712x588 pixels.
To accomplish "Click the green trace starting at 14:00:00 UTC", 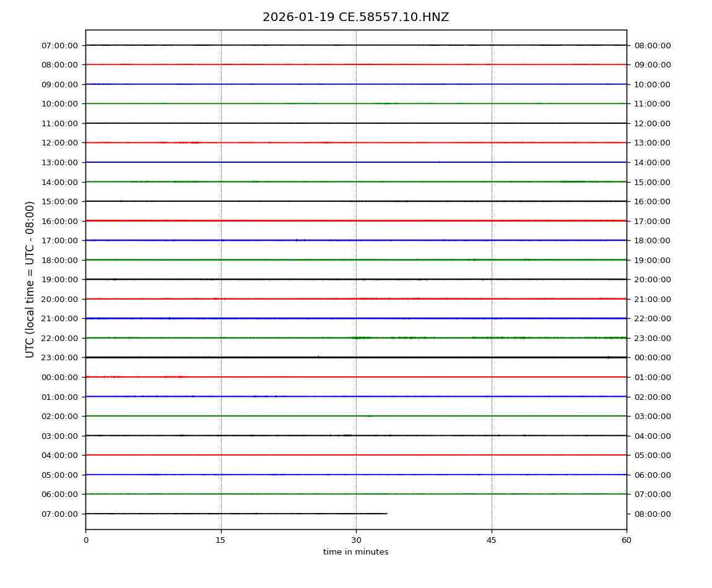I will coord(356,182).
